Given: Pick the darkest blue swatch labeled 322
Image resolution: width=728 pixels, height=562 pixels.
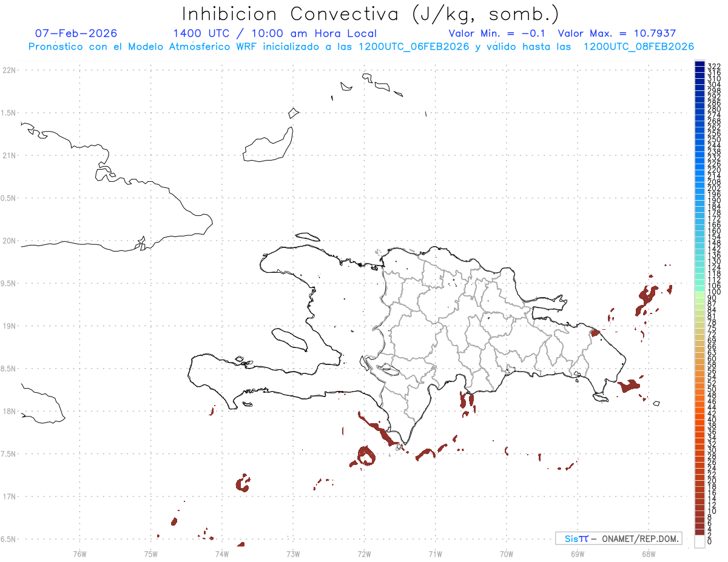Looking at the screenshot, I should pyautogui.click(x=699, y=64).
